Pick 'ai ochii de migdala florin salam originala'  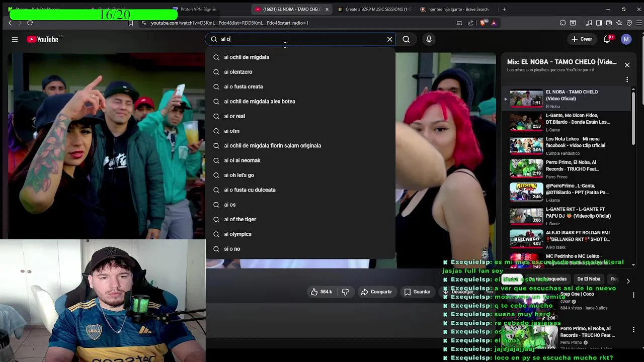tap(300, 146)
